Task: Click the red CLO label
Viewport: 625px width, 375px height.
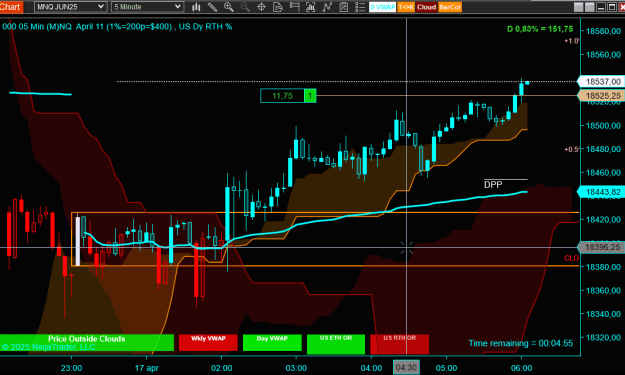Action: (571, 258)
